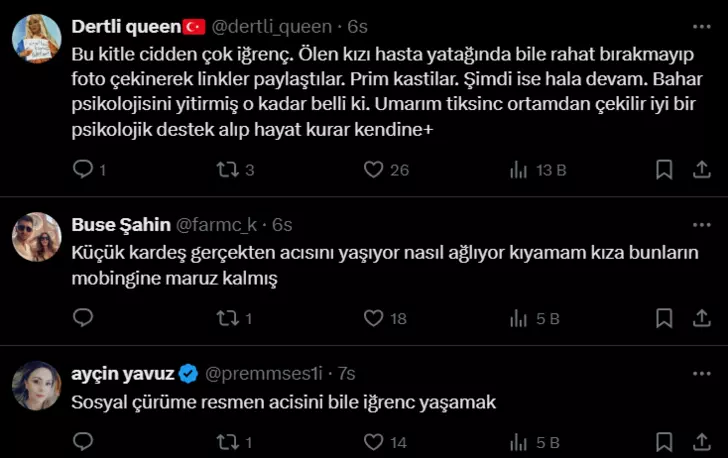Image resolution: width=728 pixels, height=458 pixels.
Task: Bookmark Dertli queen's tweet
Action: (664, 170)
